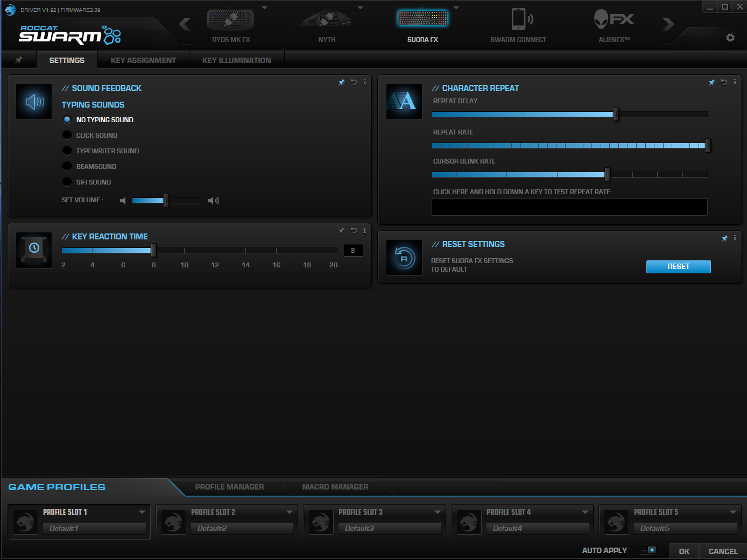Image resolution: width=747 pixels, height=560 pixels.
Task: Open the Macro Manager tab
Action: click(335, 487)
